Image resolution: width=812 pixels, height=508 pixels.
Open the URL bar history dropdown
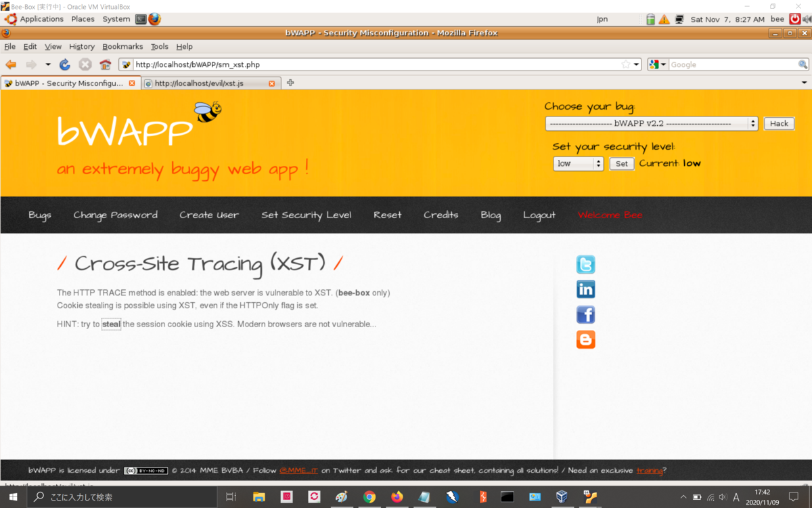coord(637,65)
